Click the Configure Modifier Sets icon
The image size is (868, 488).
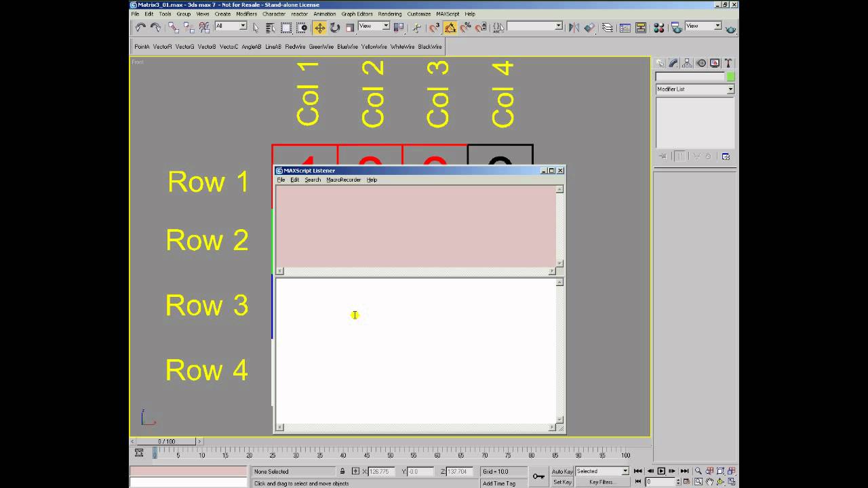[x=726, y=157]
